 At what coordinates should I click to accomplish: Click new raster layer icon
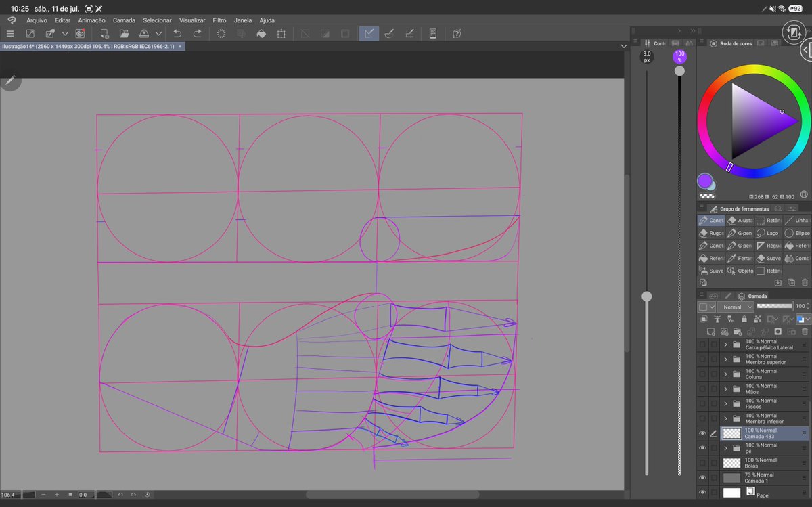(x=711, y=332)
